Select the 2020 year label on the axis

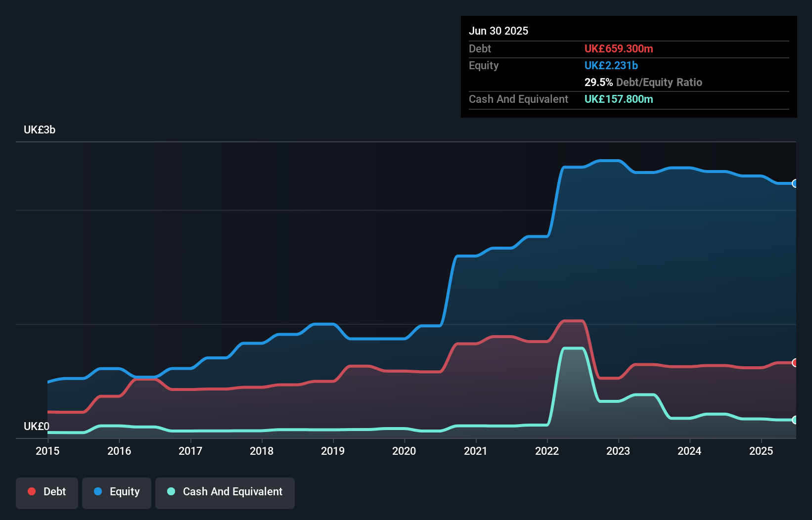[x=404, y=451]
